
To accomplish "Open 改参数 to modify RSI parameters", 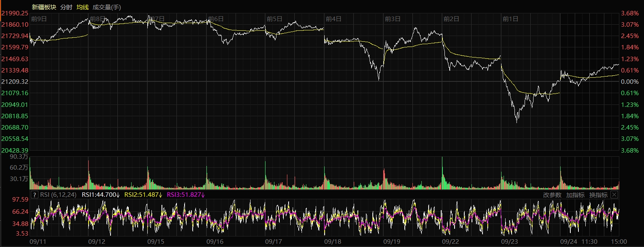I will point(552,195).
